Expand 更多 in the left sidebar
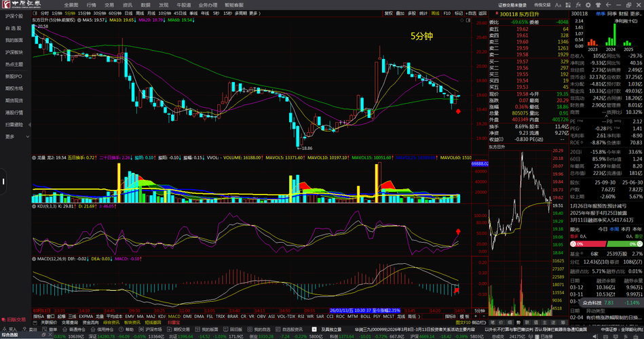The width and height of the screenshot is (644, 339). [x=17, y=137]
